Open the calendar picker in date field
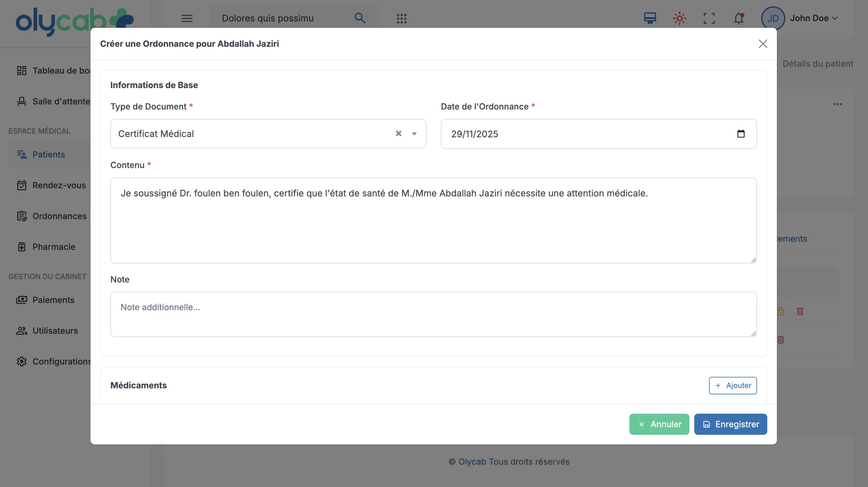868x487 pixels. click(741, 134)
